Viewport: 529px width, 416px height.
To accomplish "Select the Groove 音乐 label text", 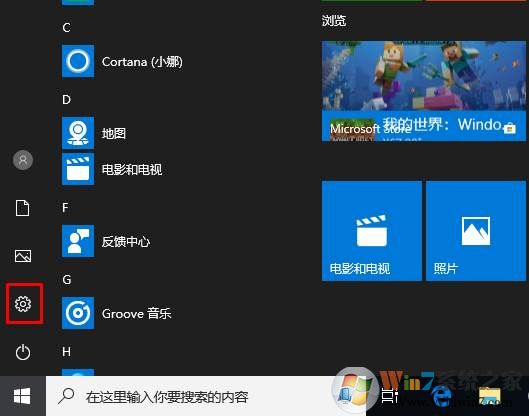I will click(x=137, y=313).
